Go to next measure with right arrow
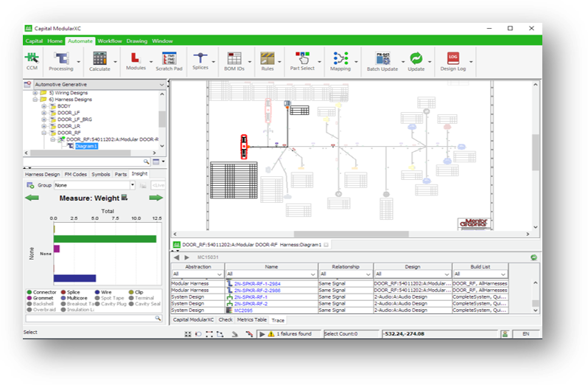This screenshot has width=588, height=385. pyautogui.click(x=156, y=198)
